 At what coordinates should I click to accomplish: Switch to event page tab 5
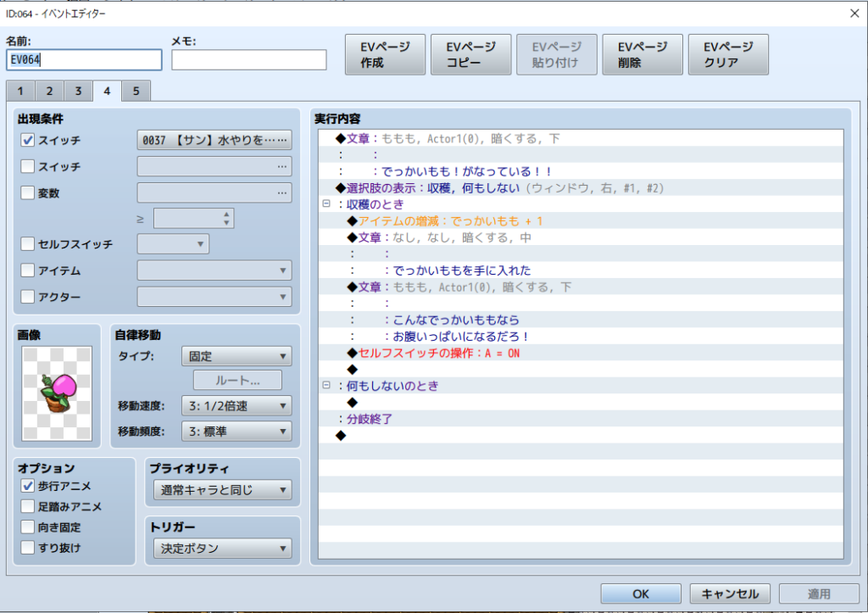point(136,91)
